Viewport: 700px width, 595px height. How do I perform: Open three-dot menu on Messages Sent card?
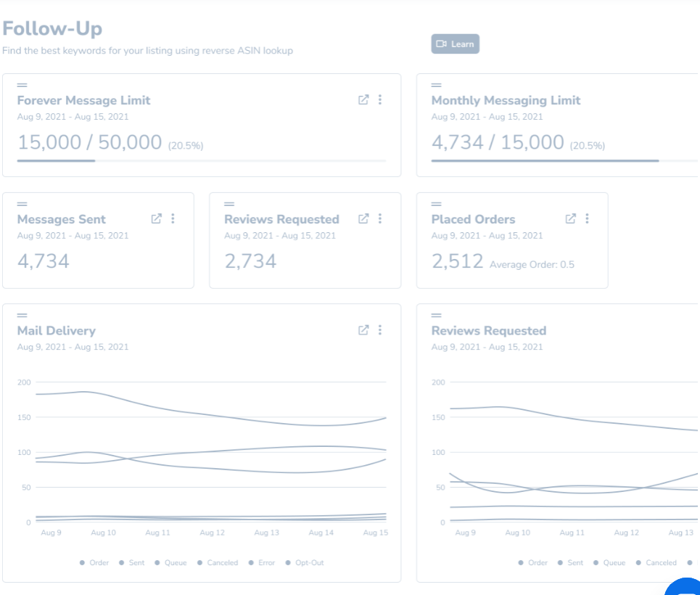173,218
